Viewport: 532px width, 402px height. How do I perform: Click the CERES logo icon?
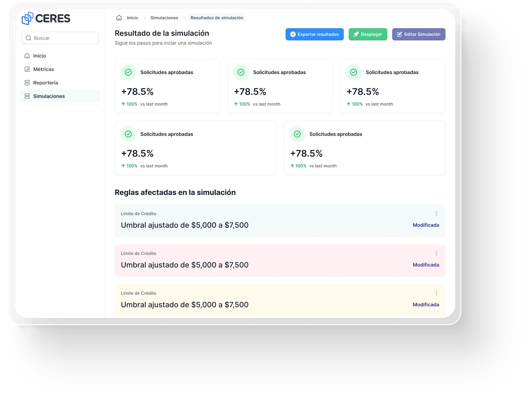[27, 18]
